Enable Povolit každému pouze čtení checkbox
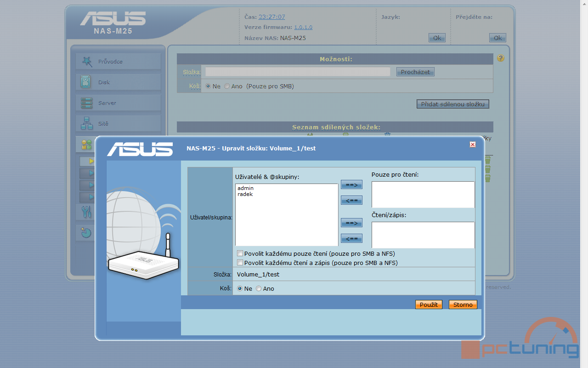The width and height of the screenshot is (588, 368). [x=240, y=253]
